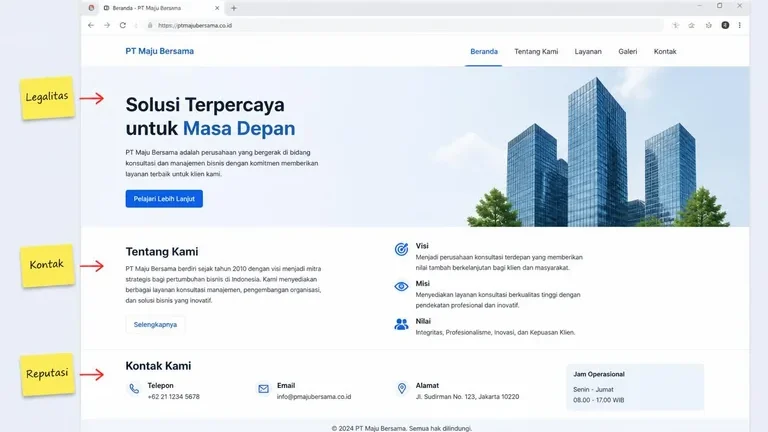Image resolution: width=768 pixels, height=432 pixels.
Task: Click the email info@pmajubersama.co.id
Action: pos(314,397)
